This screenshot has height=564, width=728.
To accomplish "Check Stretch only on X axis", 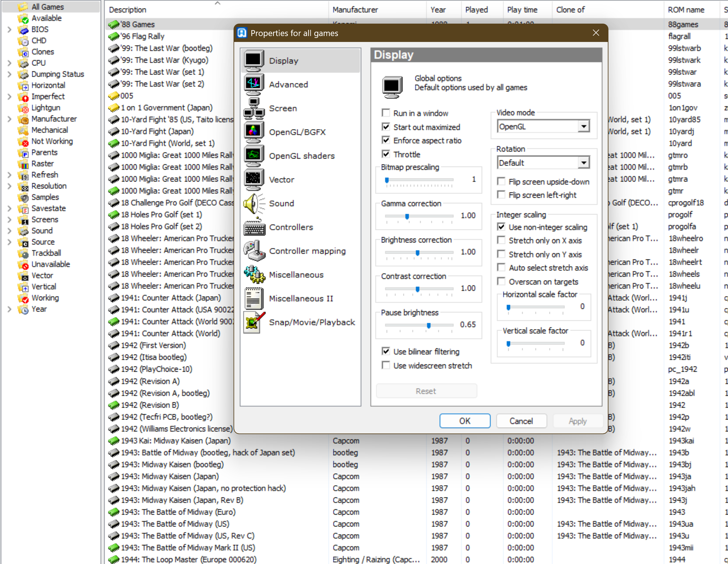I will (501, 240).
